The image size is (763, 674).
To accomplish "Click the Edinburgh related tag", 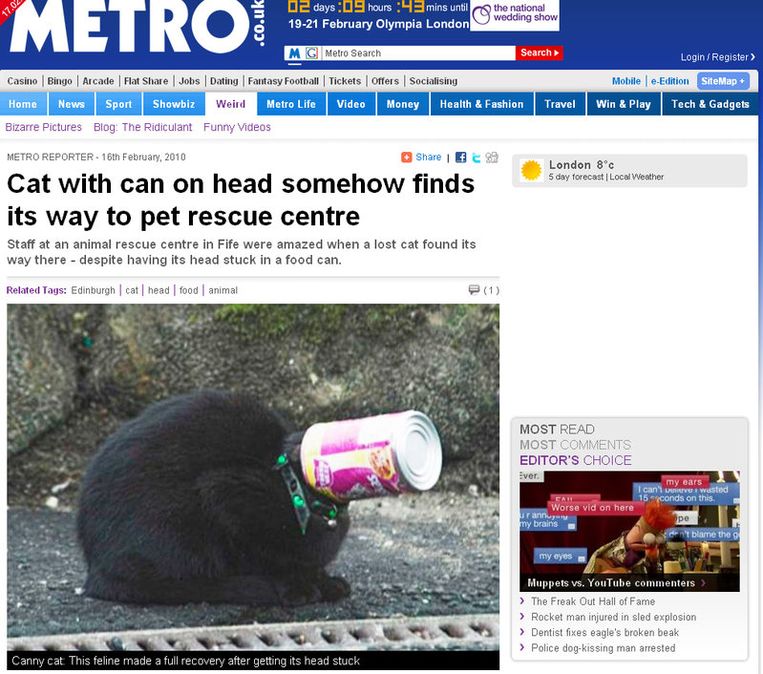I will point(93,290).
